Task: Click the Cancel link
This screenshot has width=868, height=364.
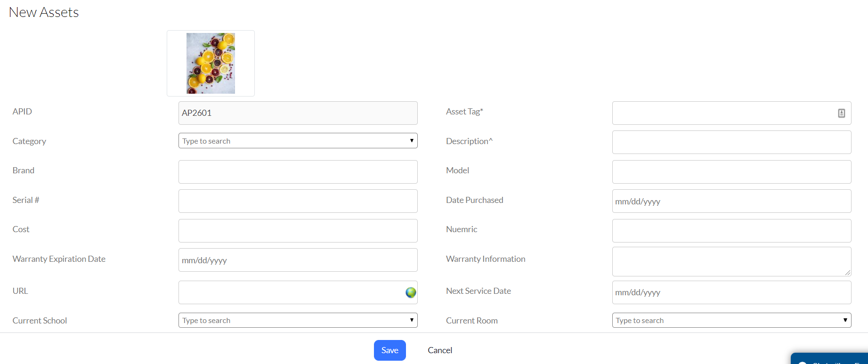Action: tap(440, 350)
